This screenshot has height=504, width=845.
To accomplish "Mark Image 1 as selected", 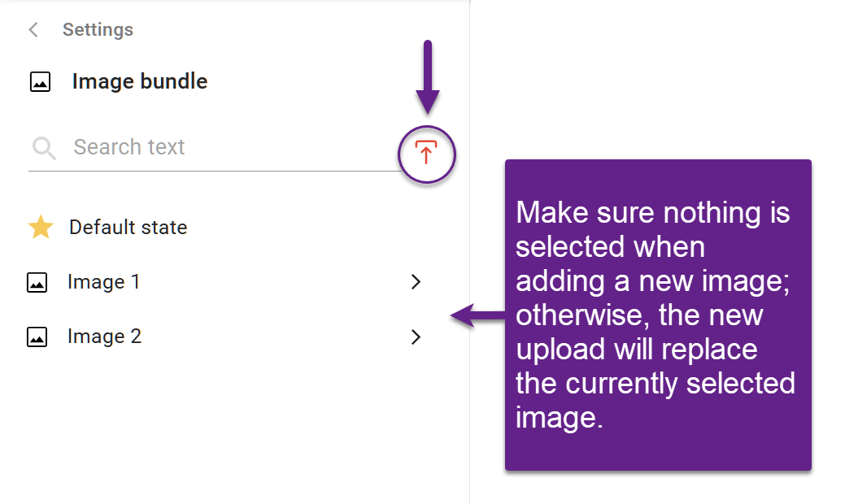I will (102, 282).
